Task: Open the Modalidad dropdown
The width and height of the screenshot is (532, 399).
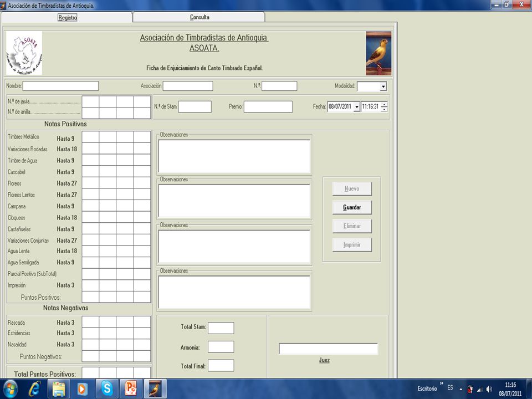Action: pos(383,86)
